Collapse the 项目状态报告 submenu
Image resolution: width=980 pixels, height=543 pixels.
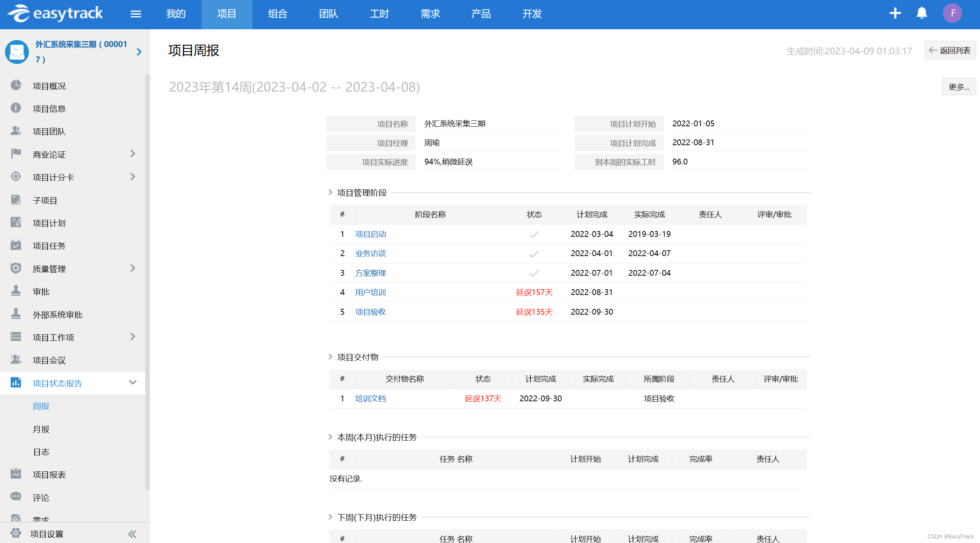[133, 383]
